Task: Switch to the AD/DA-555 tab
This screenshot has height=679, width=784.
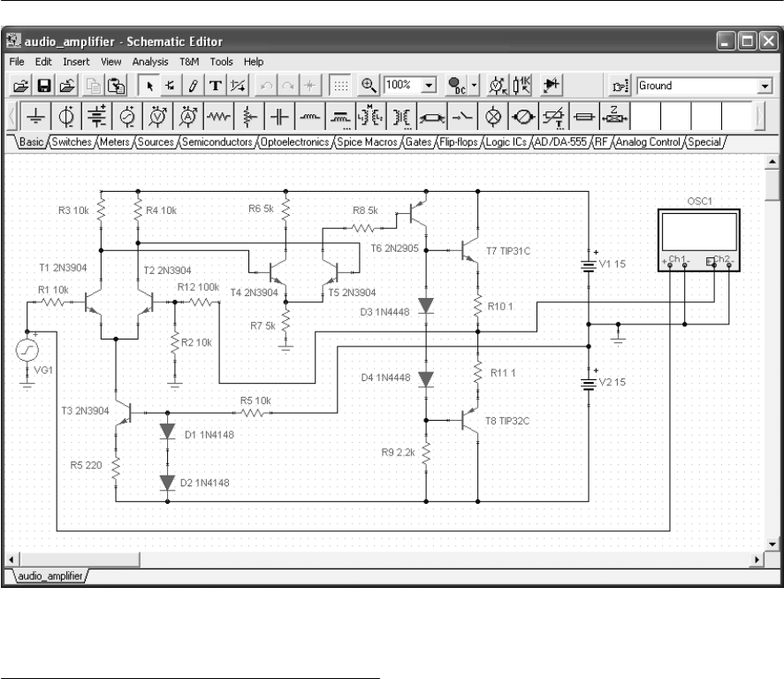Action: pyautogui.click(x=560, y=142)
